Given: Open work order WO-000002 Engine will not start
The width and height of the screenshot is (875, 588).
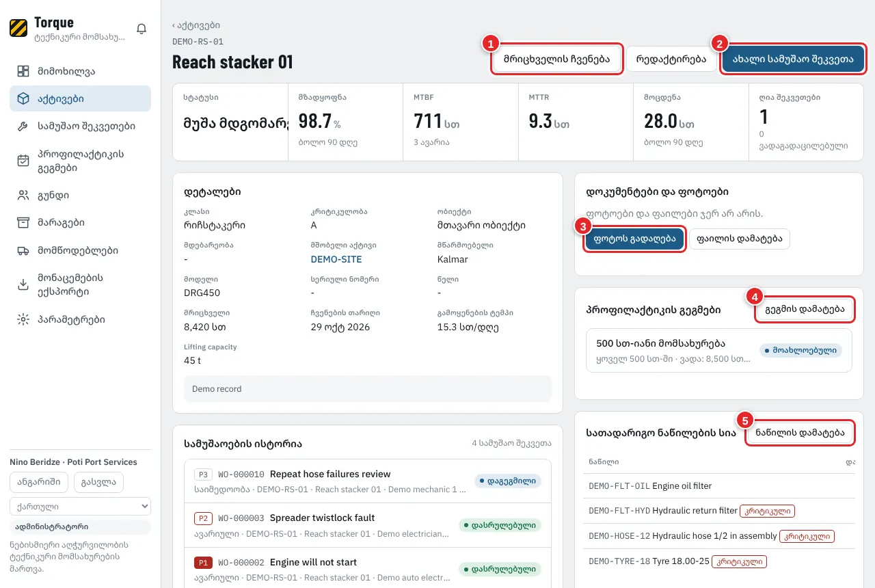Looking at the screenshot, I should (x=368, y=570).
